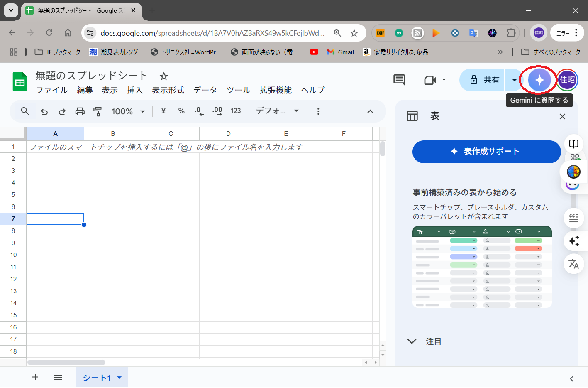Open the 表示 menu
The width and height of the screenshot is (588, 388).
[x=110, y=90]
